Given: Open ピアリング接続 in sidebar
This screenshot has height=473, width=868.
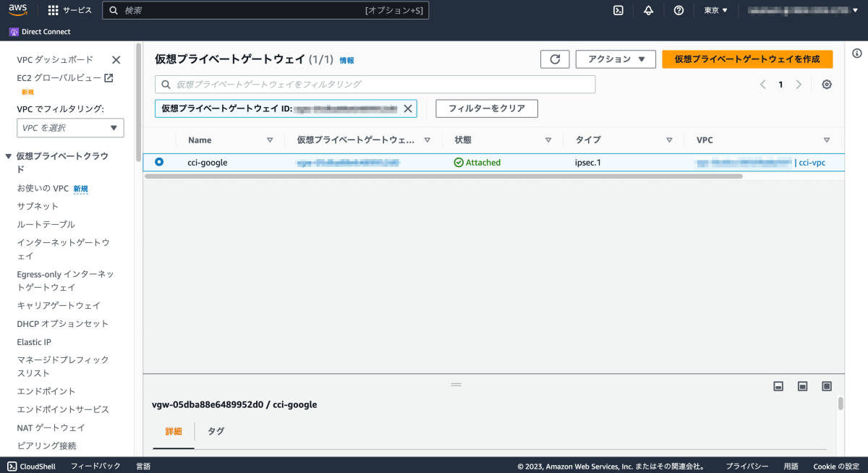Looking at the screenshot, I should coord(46,446).
